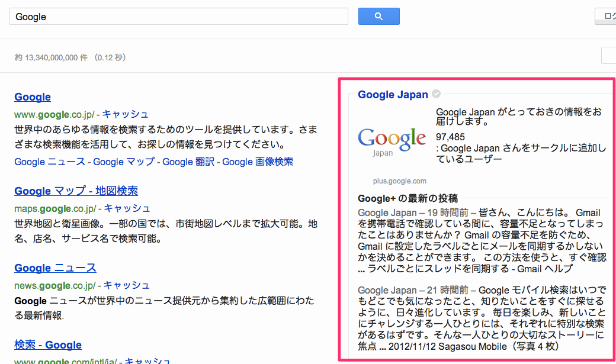The image size is (616, 364).
Task: Open cached copy of www.google.co.jp result
Action: [126, 114]
